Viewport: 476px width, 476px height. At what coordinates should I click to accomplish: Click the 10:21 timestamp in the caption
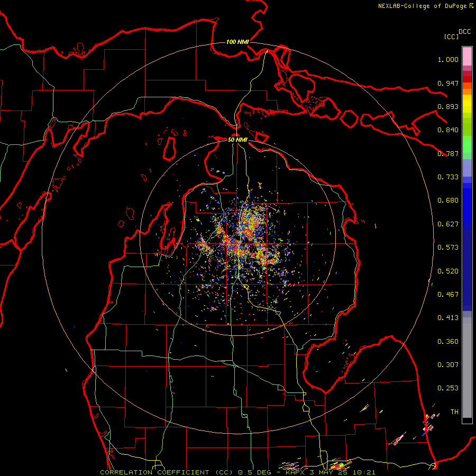coord(364,472)
